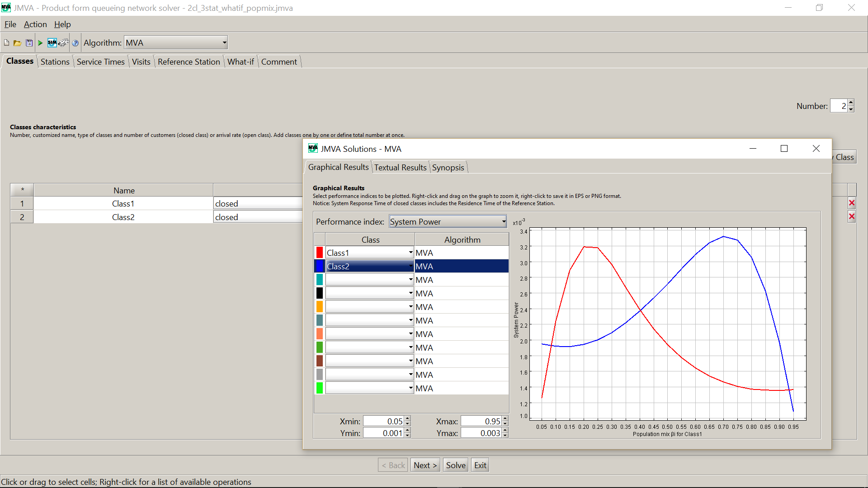Enable Class2 display in graph
This screenshot has height=488, width=868.
pos(320,266)
